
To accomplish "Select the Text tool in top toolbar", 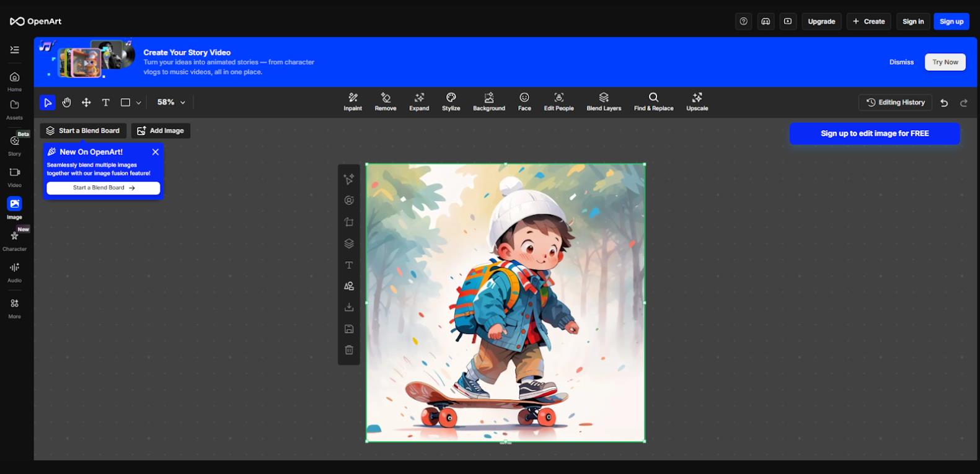I will pos(106,102).
